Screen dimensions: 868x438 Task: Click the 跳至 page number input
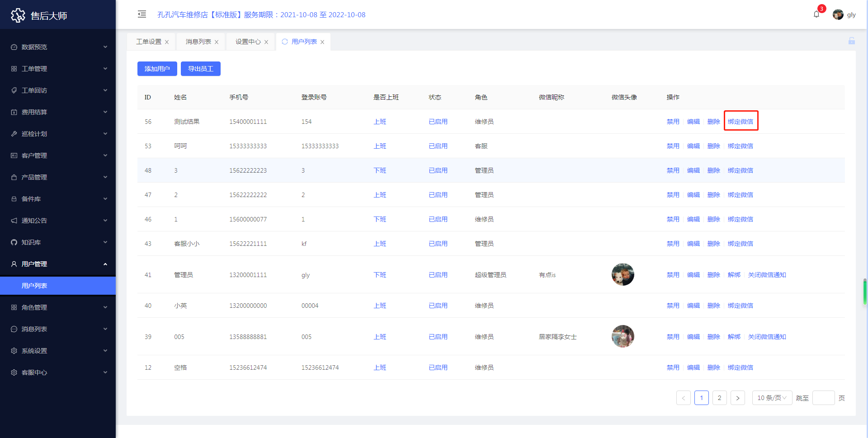click(x=823, y=398)
